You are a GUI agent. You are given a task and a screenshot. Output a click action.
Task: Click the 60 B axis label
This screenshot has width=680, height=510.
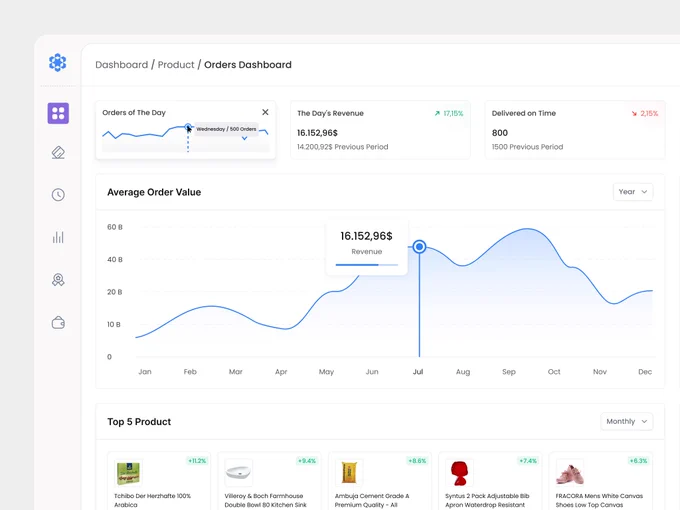click(x=115, y=227)
